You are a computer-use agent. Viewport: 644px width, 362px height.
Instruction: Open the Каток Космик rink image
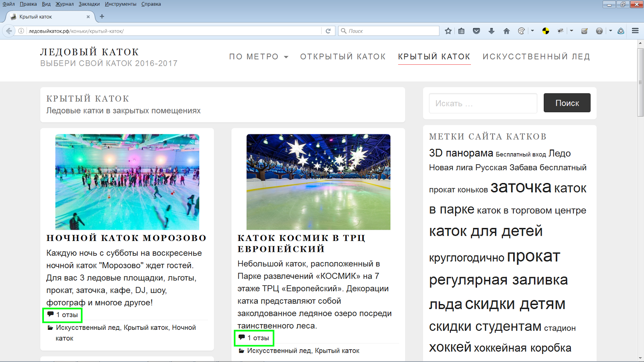[x=318, y=182]
